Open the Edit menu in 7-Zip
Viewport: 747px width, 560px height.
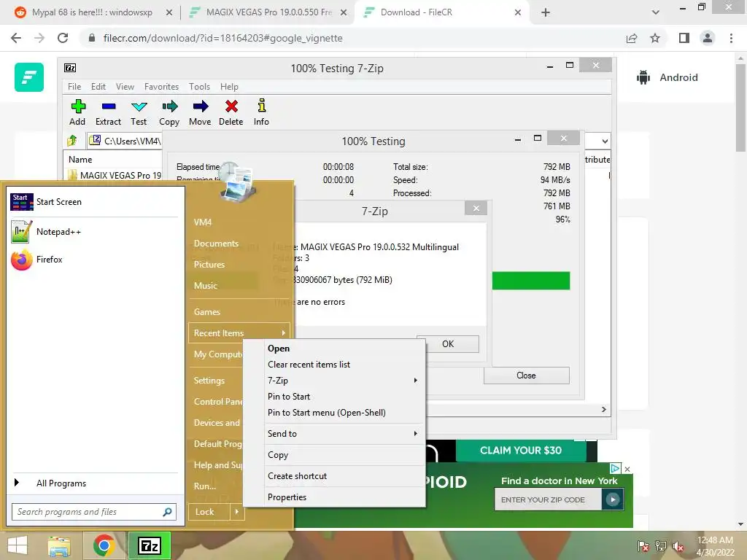98,87
